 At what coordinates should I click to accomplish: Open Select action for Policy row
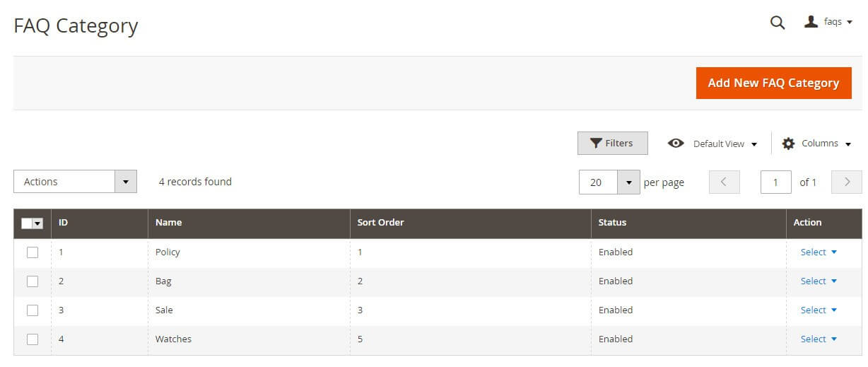(x=819, y=252)
